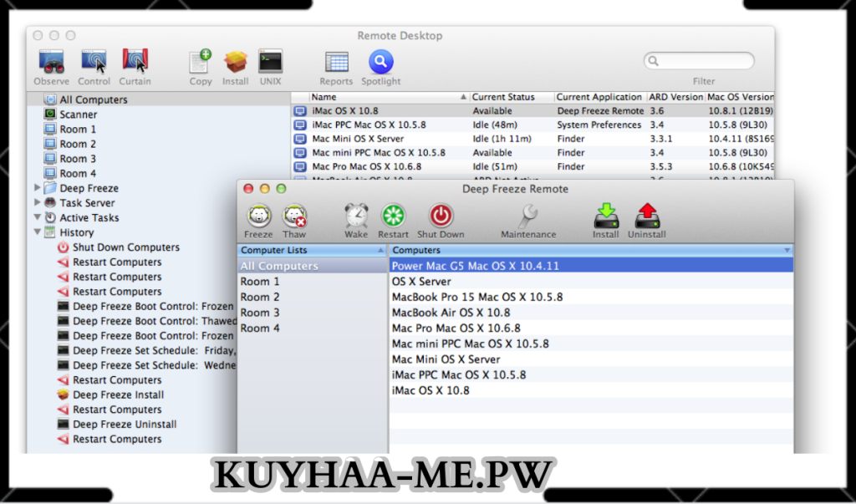Screen dimensions: 856x504
Task: Click the Copy icon in Remote Desktop toolbar
Action: click(201, 61)
